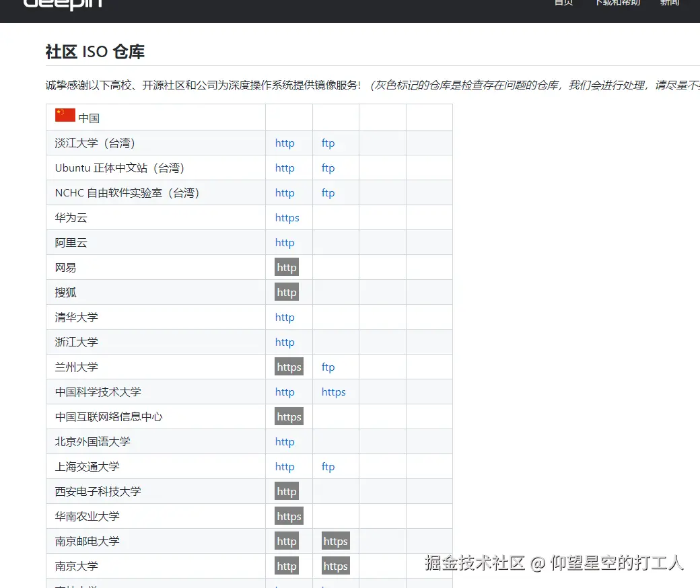The height and width of the screenshot is (588, 700).
Task: Click the 社区 ISO 仓库 heading
Action: point(95,52)
